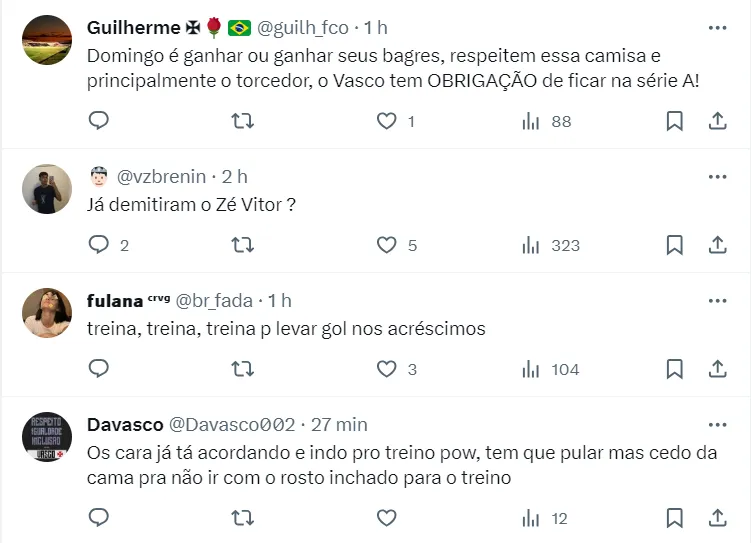Share the Davasco tweet
The width and height of the screenshot is (751, 543).
(x=717, y=518)
